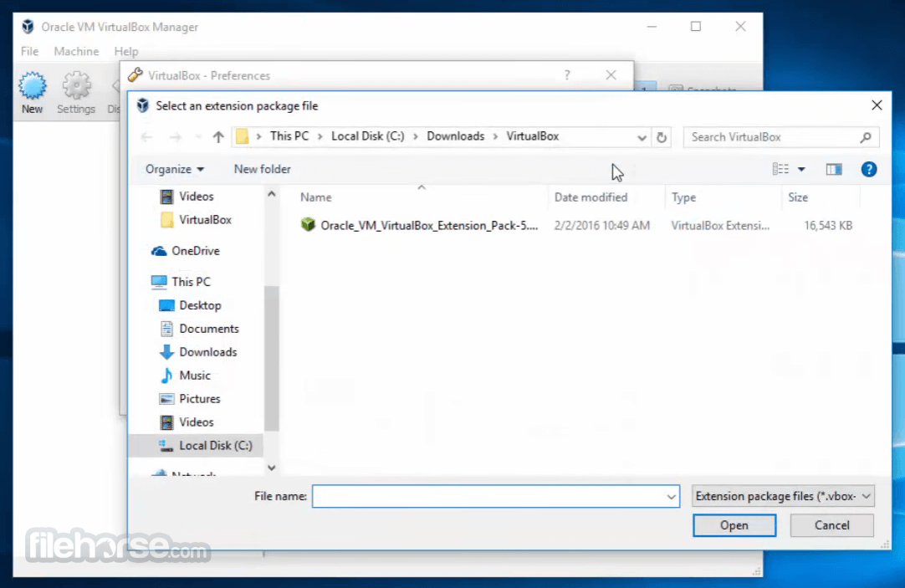Viewport: 905px width, 588px height.
Task: Open the Machine menu
Action: pyautogui.click(x=76, y=51)
